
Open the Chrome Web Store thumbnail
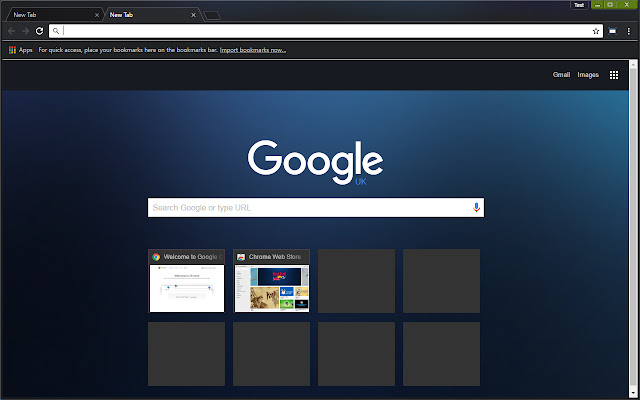pyautogui.click(x=271, y=281)
